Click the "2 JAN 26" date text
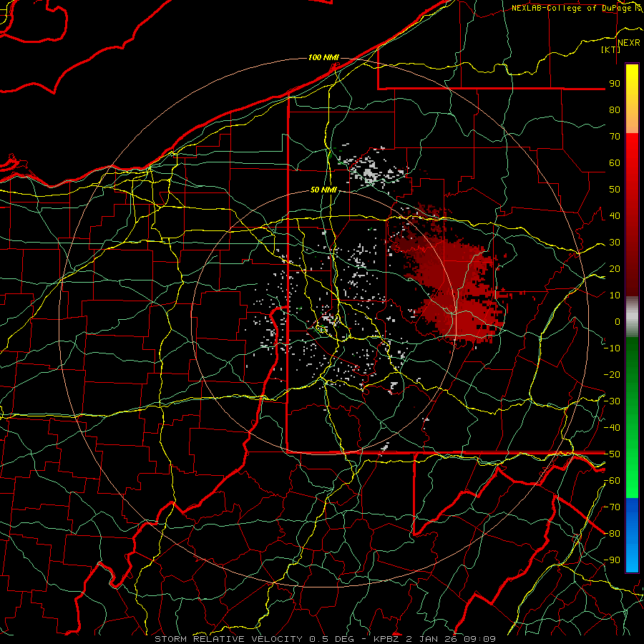 pos(432,639)
